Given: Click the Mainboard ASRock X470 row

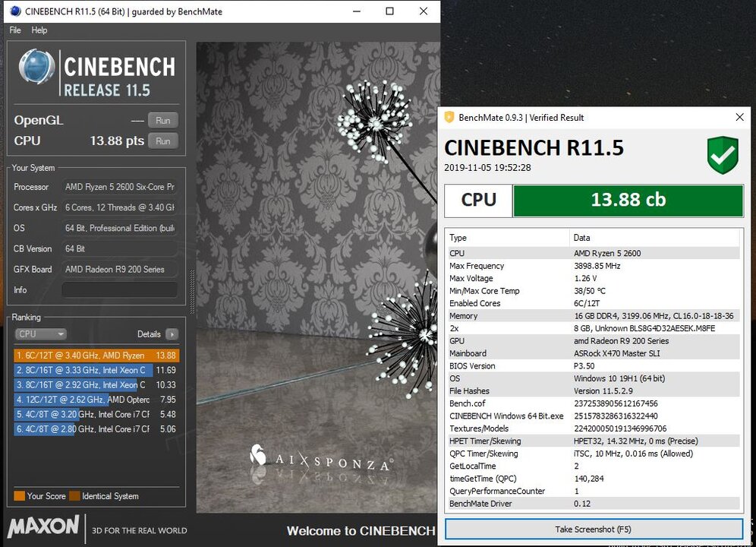Looking at the screenshot, I should click(x=594, y=353).
